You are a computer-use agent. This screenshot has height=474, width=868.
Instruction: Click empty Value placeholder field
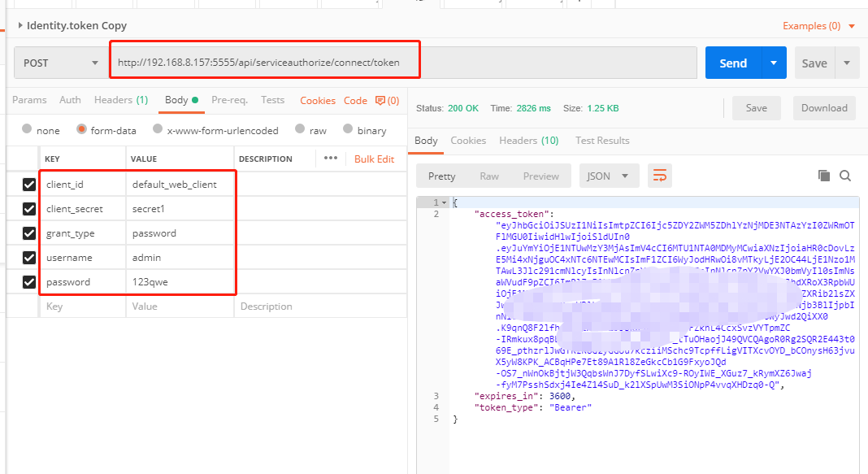(180, 307)
